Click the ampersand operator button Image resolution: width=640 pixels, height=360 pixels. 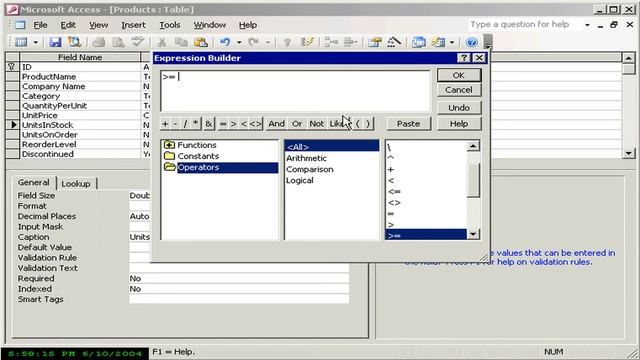209,124
